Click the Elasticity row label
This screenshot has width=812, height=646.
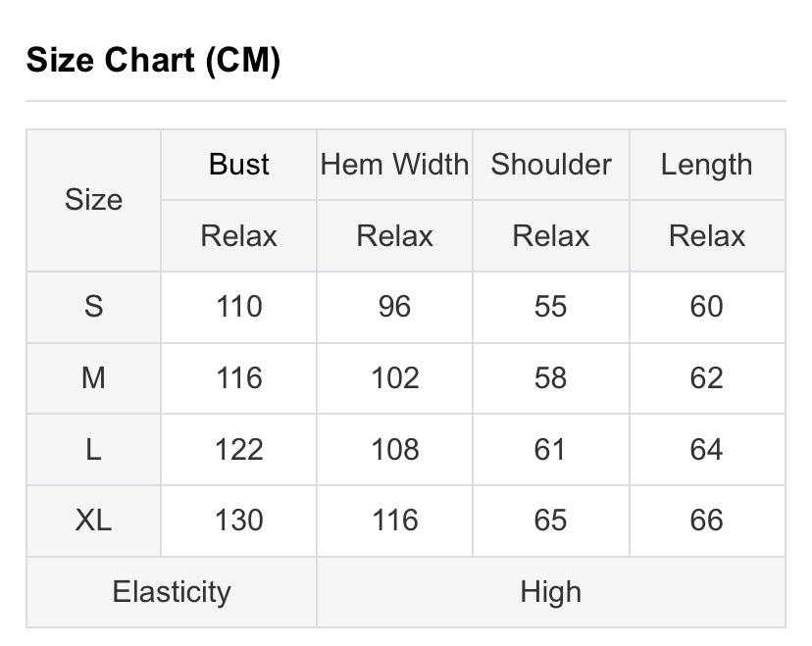(172, 591)
